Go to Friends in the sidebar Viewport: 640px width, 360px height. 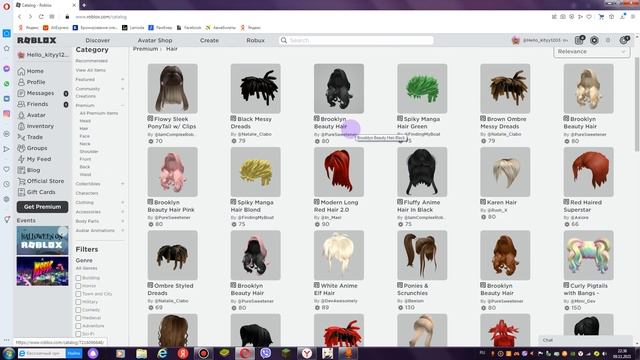coord(33,104)
